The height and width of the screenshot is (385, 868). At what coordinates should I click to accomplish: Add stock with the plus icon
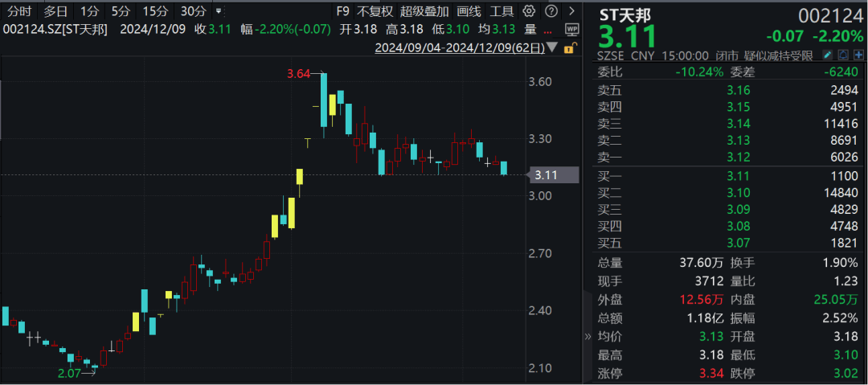pos(858,55)
